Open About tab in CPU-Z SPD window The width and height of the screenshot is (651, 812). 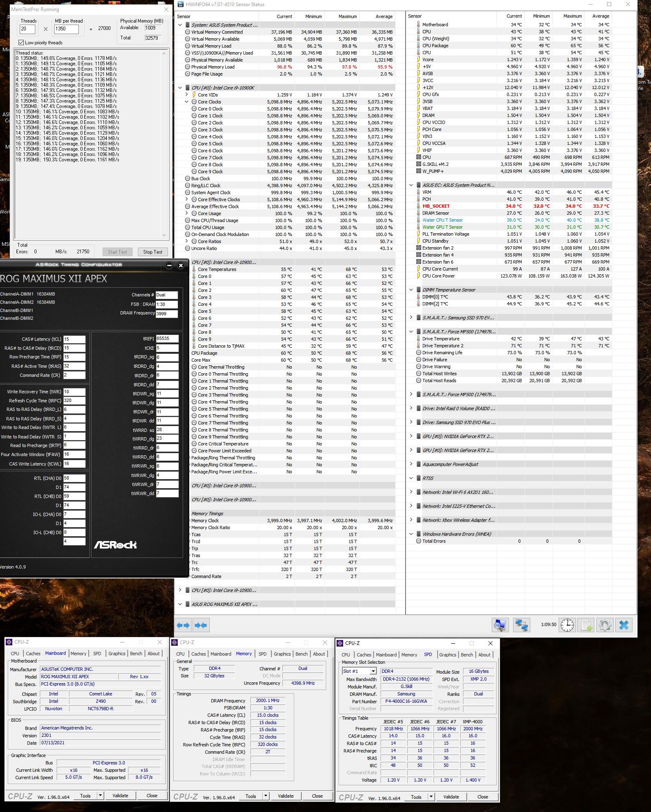pyautogui.click(x=484, y=655)
